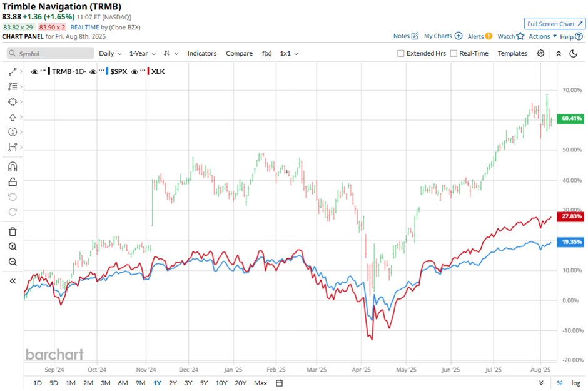Viewport: 588px width, 391px height.
Task: Select the 9M time range
Action: pyautogui.click(x=140, y=383)
